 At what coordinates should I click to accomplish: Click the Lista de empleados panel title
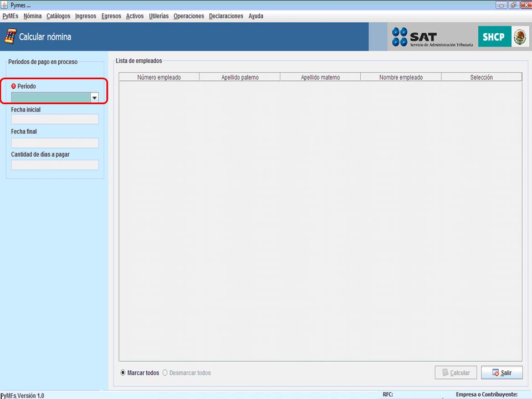(139, 61)
